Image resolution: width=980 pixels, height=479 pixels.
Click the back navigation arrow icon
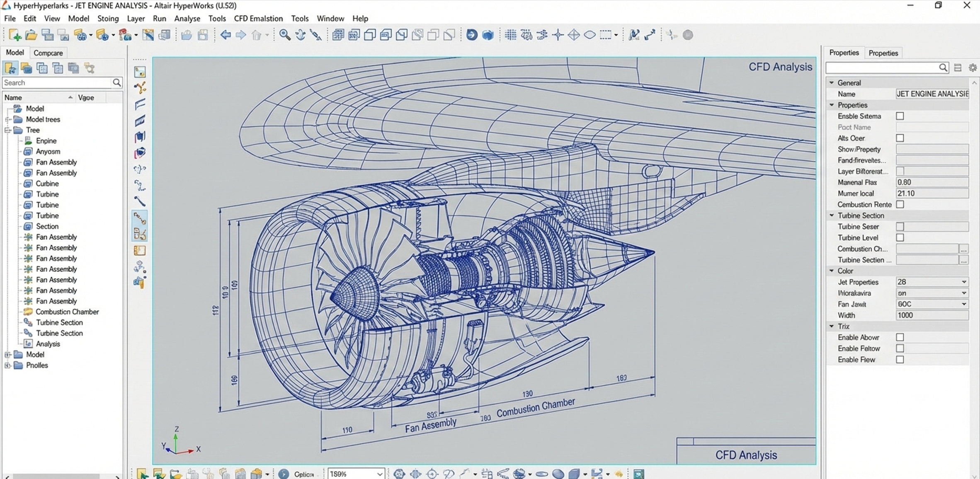[226, 35]
